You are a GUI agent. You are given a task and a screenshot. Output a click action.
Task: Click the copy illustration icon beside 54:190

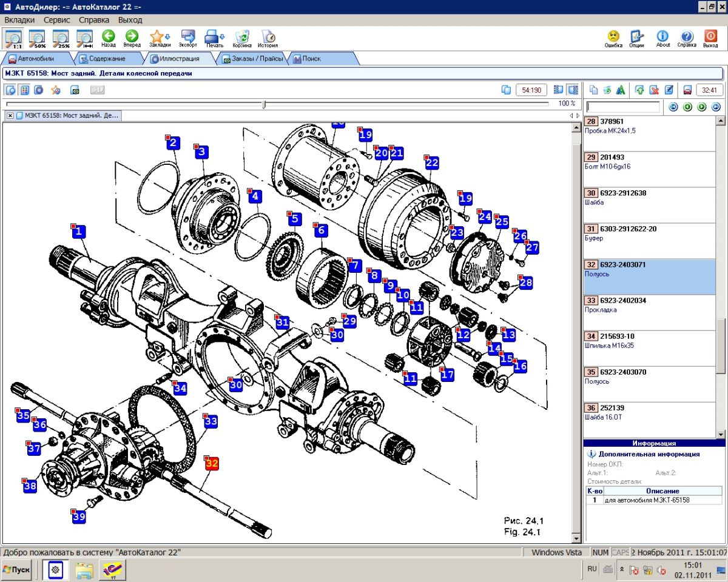click(507, 90)
